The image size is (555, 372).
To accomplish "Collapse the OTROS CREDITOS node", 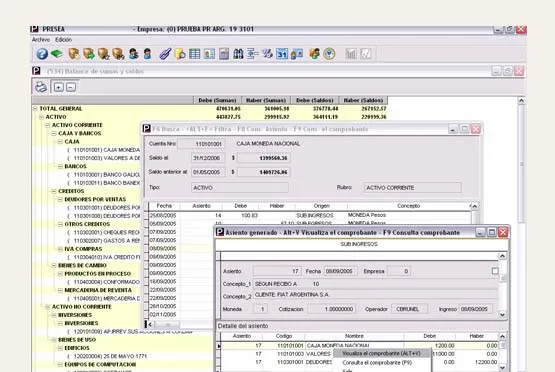I will [x=60, y=224].
